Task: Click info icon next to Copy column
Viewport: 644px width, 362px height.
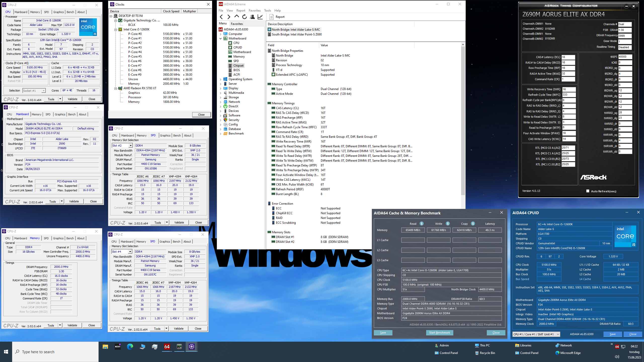Action: 473,224
